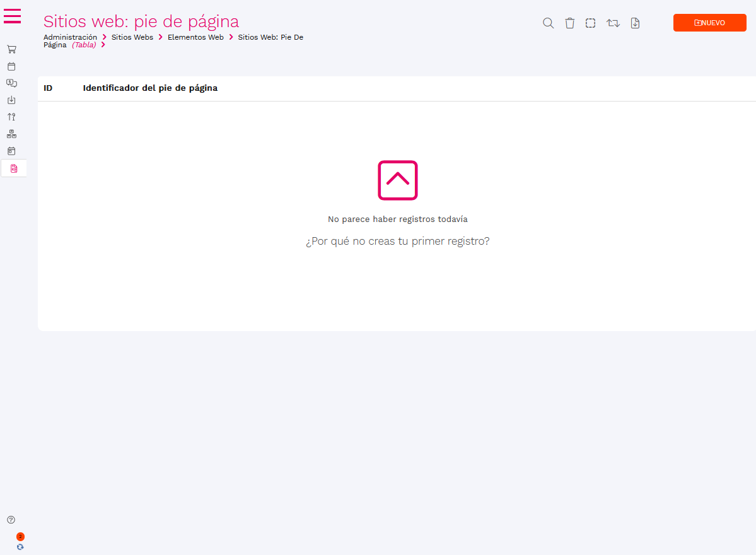
Task: Open the stacked boxes sidebar icon
Action: (11, 134)
